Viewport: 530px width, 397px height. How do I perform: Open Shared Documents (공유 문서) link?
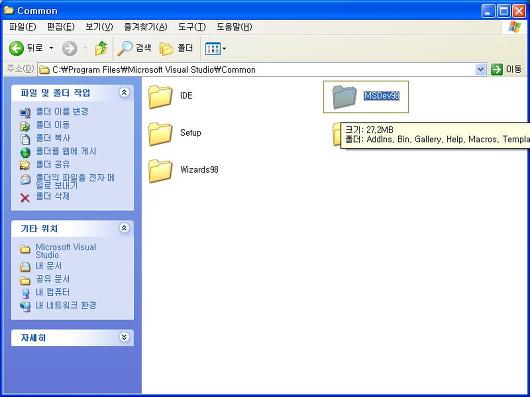tap(53, 279)
